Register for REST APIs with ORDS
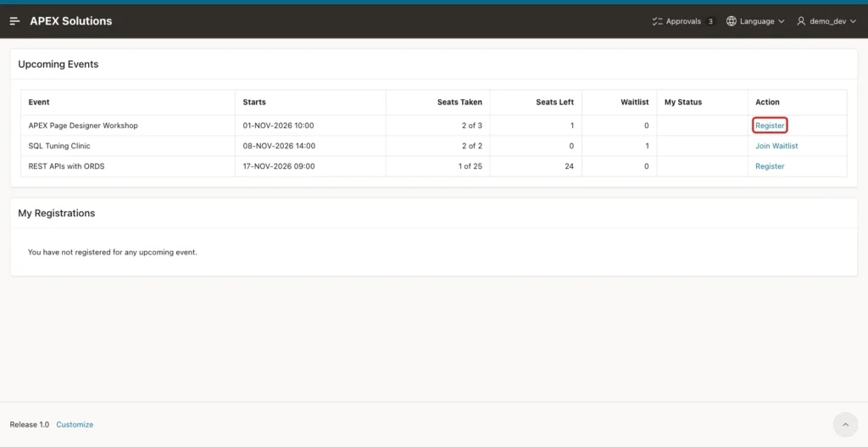Viewport: 868px width, 447px height. coord(770,166)
